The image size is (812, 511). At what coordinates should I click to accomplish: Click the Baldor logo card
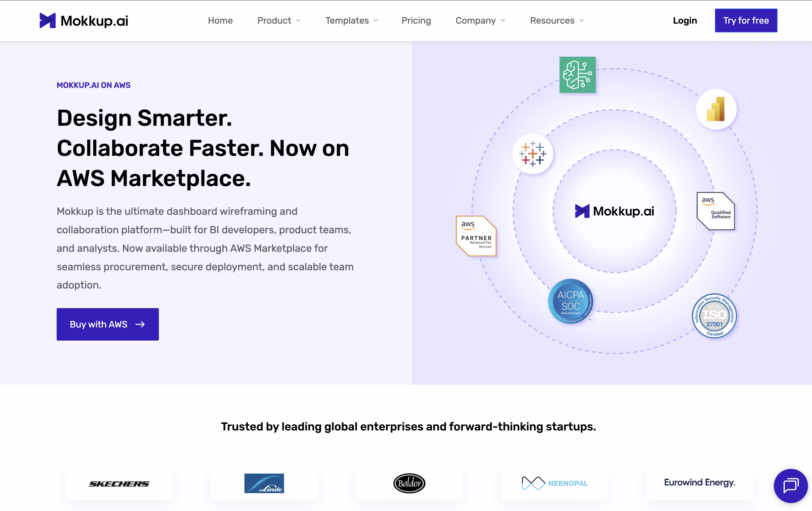tap(409, 483)
